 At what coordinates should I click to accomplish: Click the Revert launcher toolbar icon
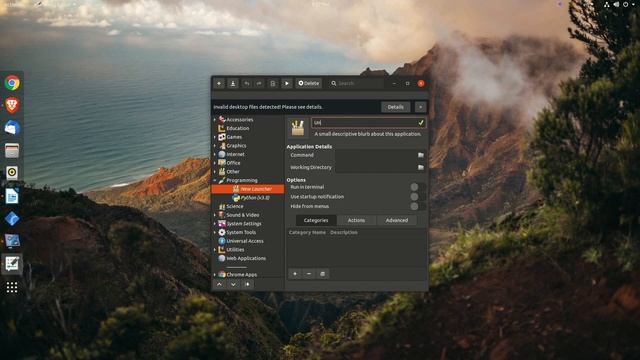click(273, 83)
